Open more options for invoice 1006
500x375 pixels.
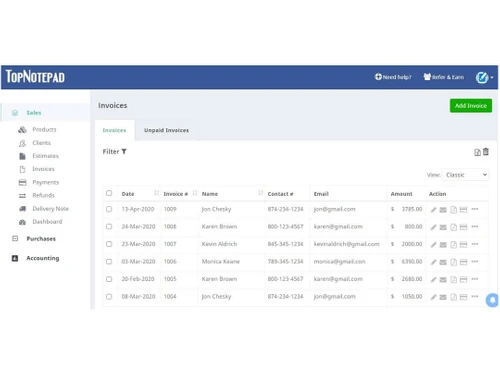pyautogui.click(x=475, y=261)
